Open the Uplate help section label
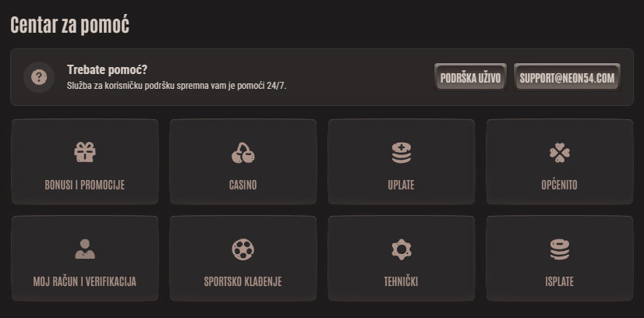Image resolution: width=644 pixels, height=318 pixels. pyautogui.click(x=402, y=185)
